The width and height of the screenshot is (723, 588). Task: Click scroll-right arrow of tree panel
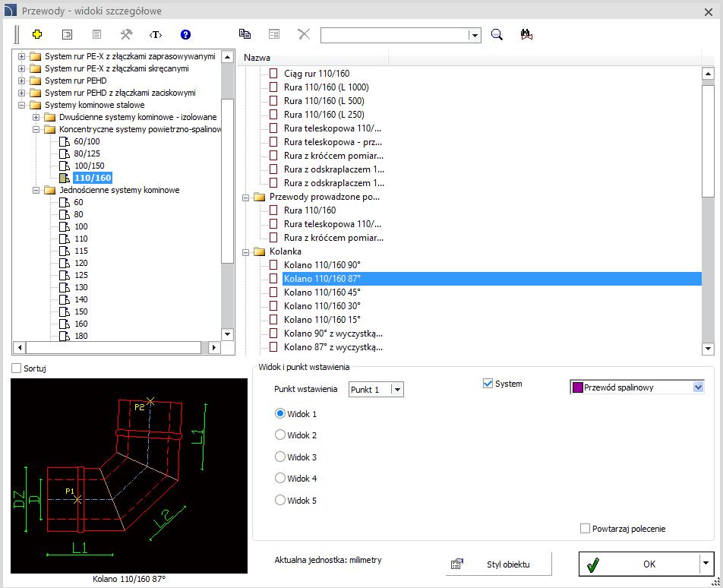point(214,347)
